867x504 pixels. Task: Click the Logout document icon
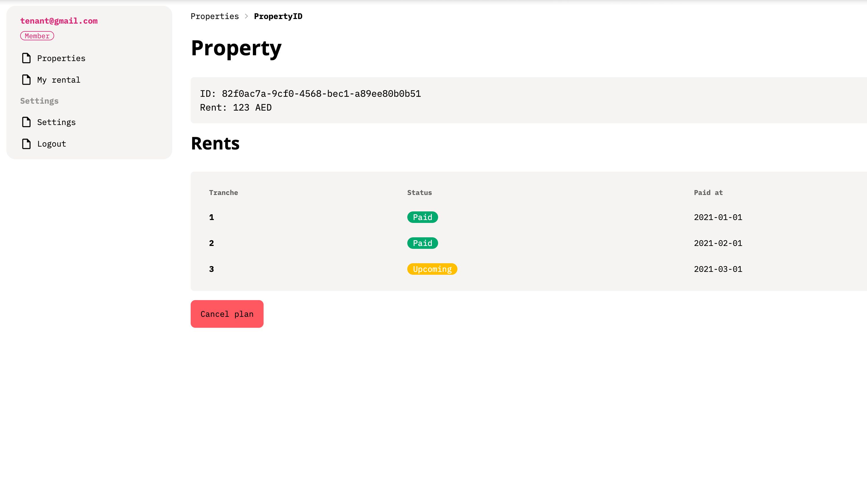point(26,143)
